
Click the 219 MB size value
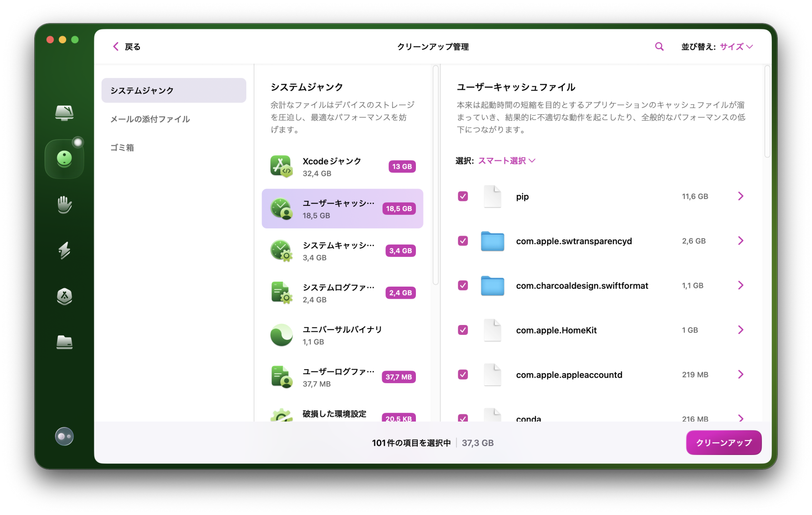pyautogui.click(x=695, y=375)
